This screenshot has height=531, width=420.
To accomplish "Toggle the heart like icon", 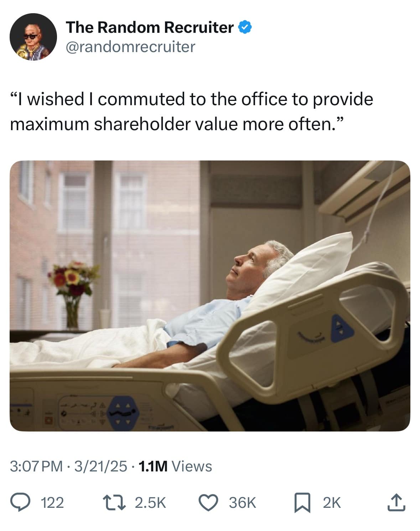I will pyautogui.click(x=208, y=502).
